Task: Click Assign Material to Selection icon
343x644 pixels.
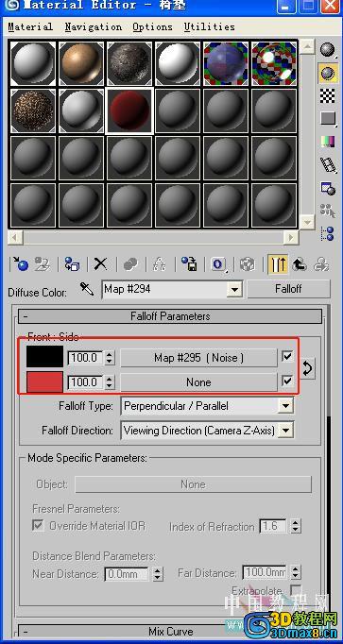Action: [x=72, y=264]
